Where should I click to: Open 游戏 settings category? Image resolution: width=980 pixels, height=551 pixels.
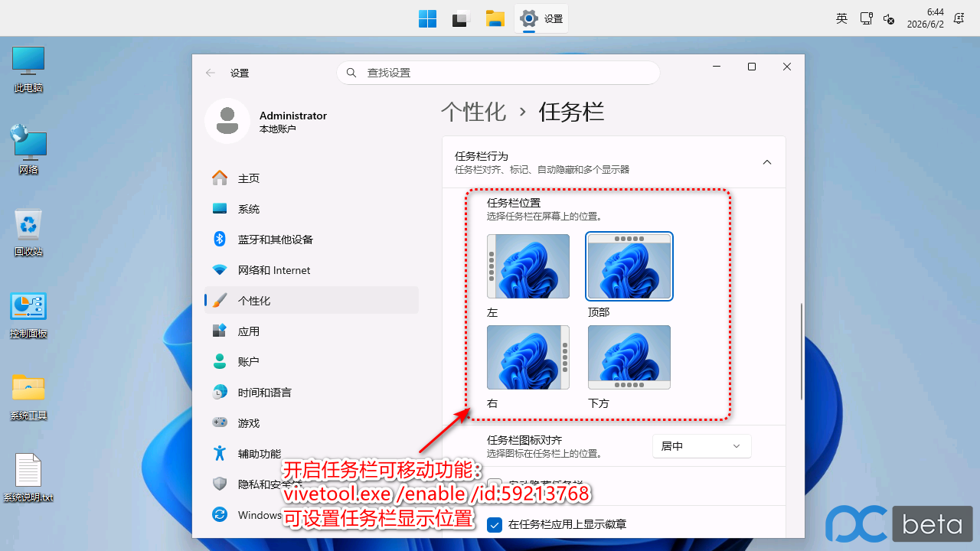click(312, 423)
